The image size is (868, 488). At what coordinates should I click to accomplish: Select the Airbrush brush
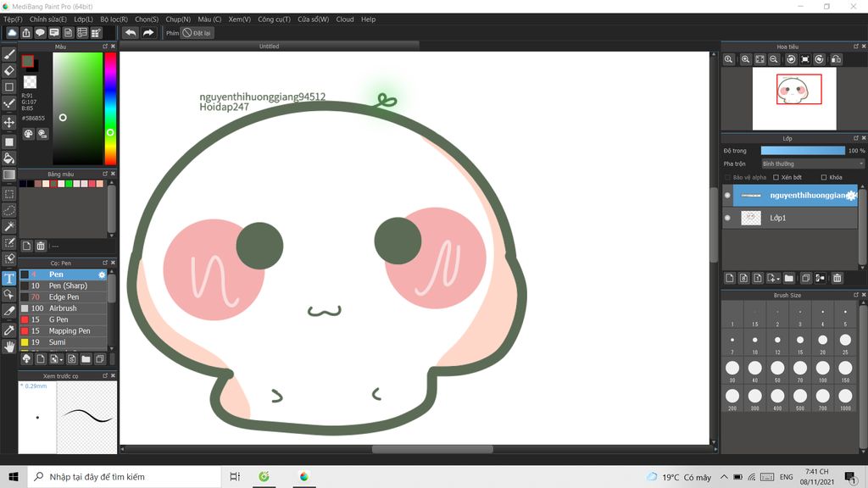point(63,308)
